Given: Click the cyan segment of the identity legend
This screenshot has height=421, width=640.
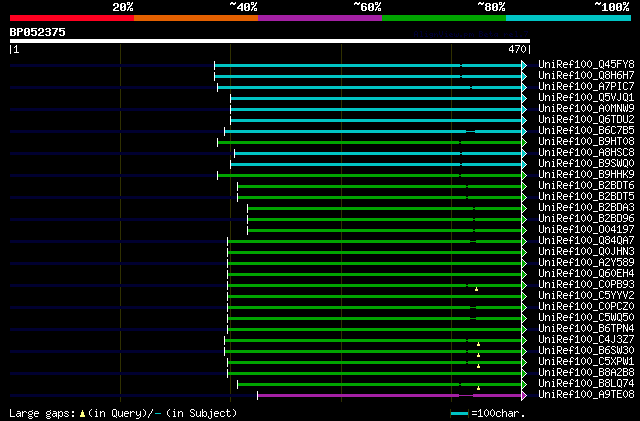Looking at the screenshot, I should (x=569, y=18).
